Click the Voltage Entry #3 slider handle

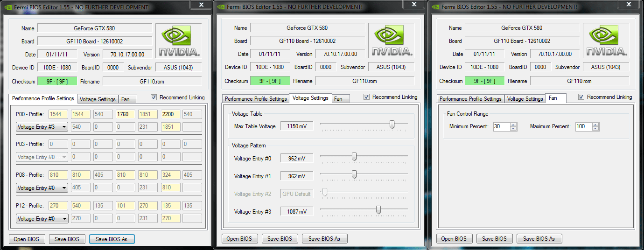pos(378,209)
